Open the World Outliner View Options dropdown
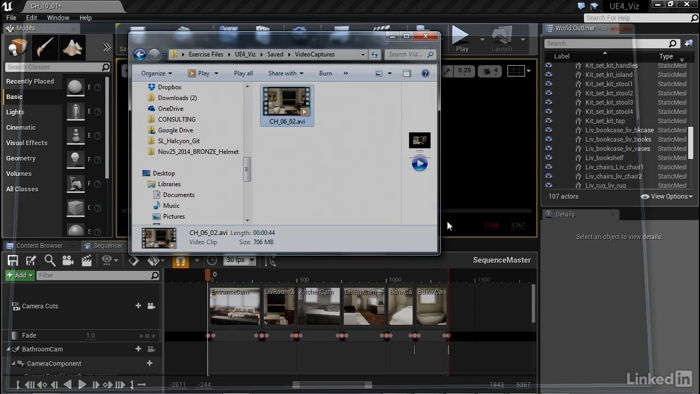This screenshot has height=394, width=700. pyautogui.click(x=667, y=196)
